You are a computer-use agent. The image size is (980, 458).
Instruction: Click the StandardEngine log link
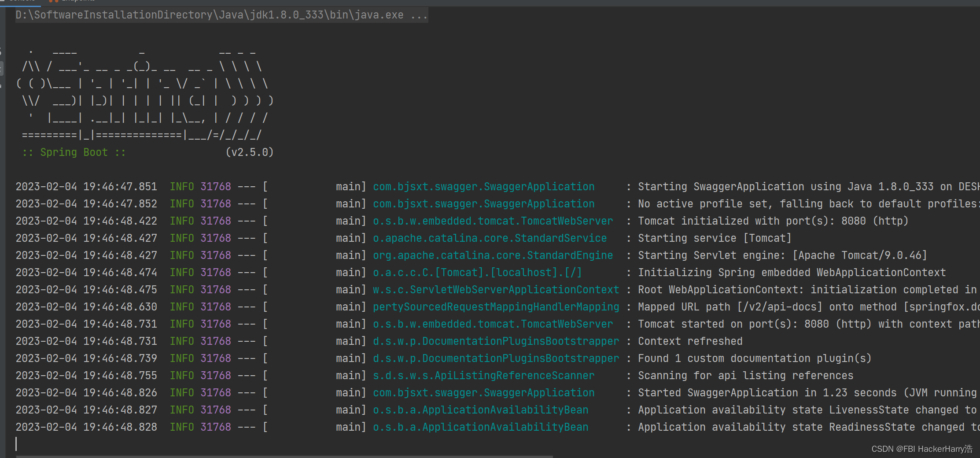493,255
